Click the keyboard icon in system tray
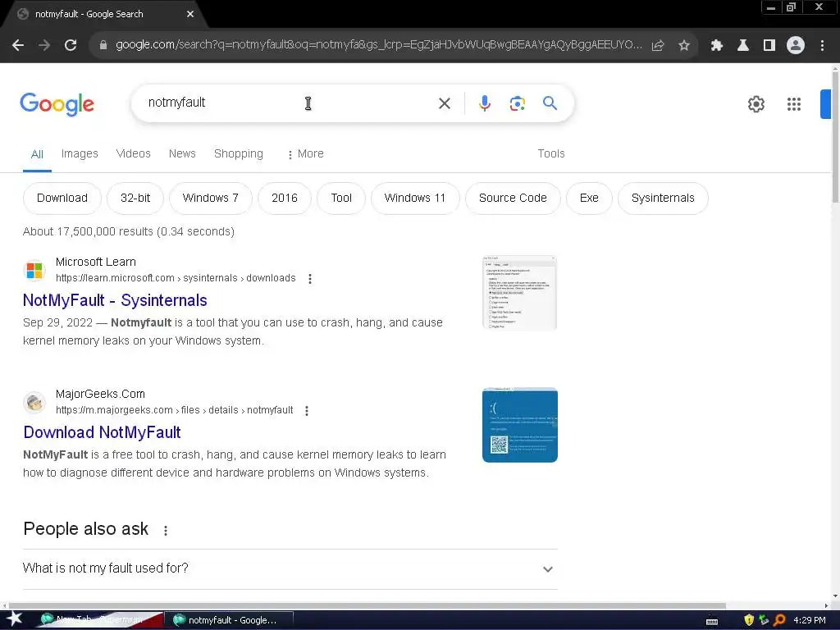 tap(712, 621)
